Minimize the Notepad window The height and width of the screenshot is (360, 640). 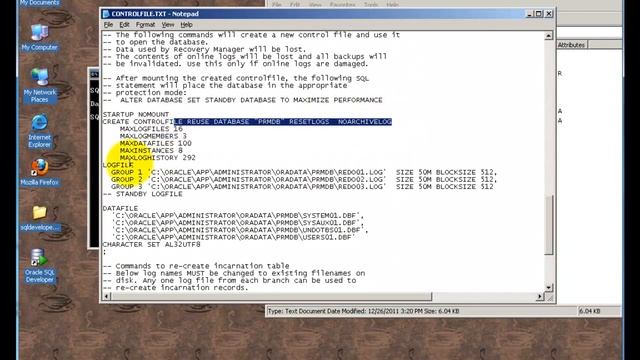pyautogui.click(x=529, y=14)
